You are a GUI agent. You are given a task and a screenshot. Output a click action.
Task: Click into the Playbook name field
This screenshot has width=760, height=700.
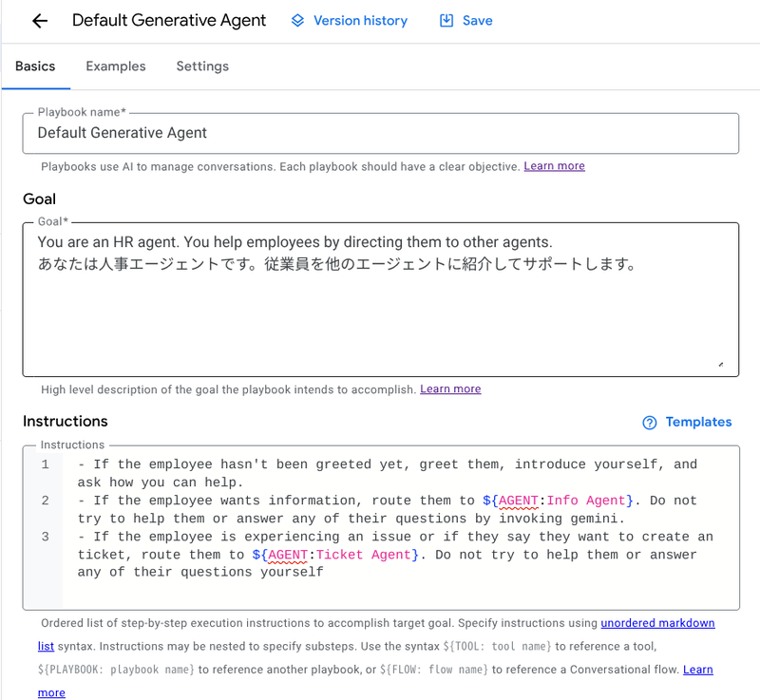click(x=381, y=133)
